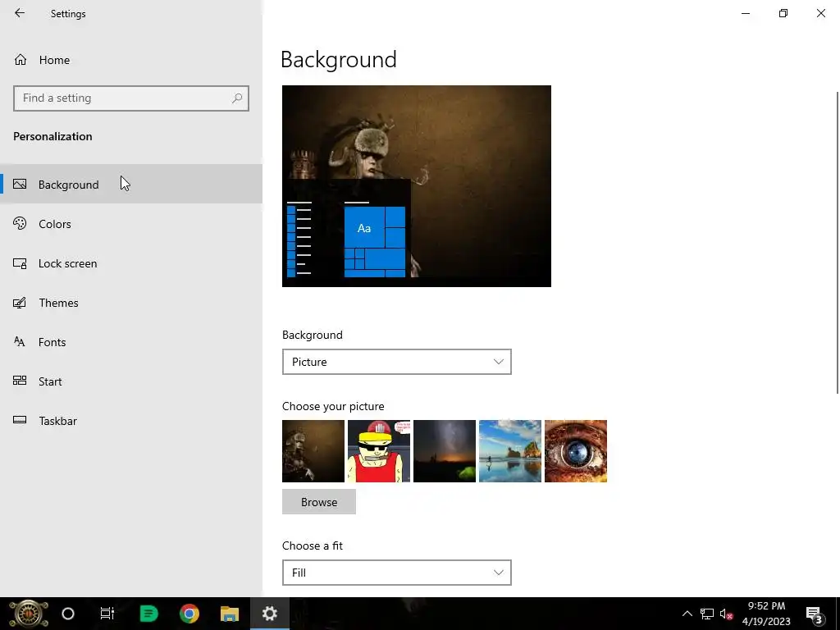This screenshot has height=630, width=840.
Task: Expand the Choose a fit dropdown showing Fill
Action: click(x=397, y=573)
